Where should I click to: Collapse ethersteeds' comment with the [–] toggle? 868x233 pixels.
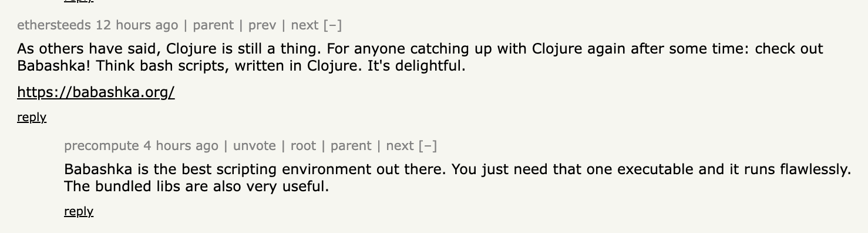click(332, 25)
